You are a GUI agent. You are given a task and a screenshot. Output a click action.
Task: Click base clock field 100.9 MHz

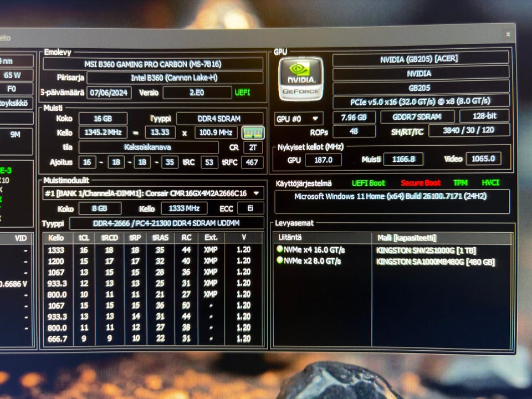click(x=216, y=132)
